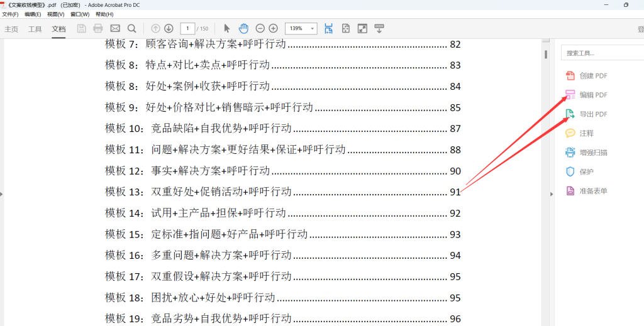Open the 139% zoom level dropdown
The width and height of the screenshot is (644, 326).
click(313, 28)
